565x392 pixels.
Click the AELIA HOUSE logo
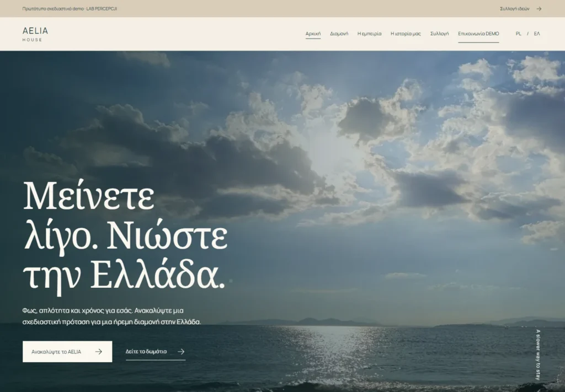[35, 34]
